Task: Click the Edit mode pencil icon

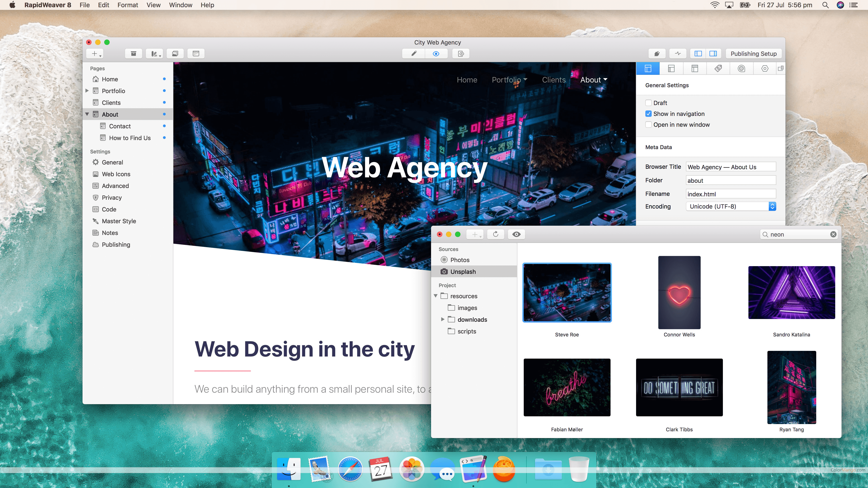Action: (414, 54)
